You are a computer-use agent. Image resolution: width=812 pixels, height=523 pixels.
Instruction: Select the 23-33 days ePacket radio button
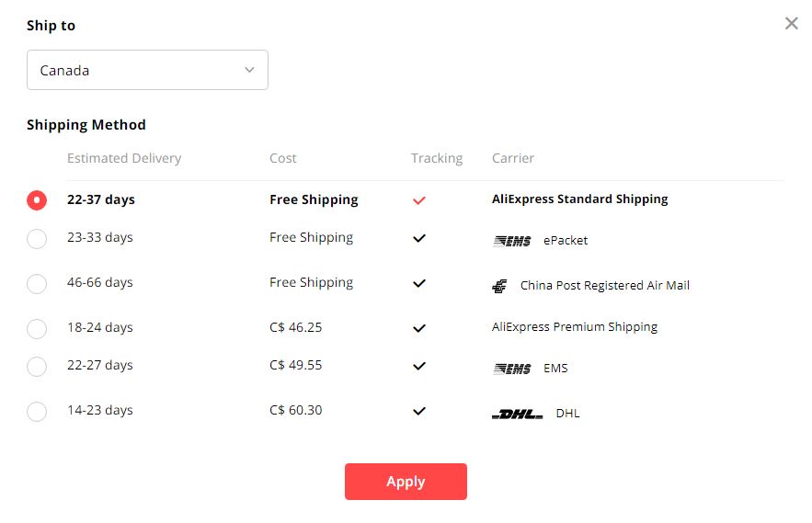click(37, 239)
